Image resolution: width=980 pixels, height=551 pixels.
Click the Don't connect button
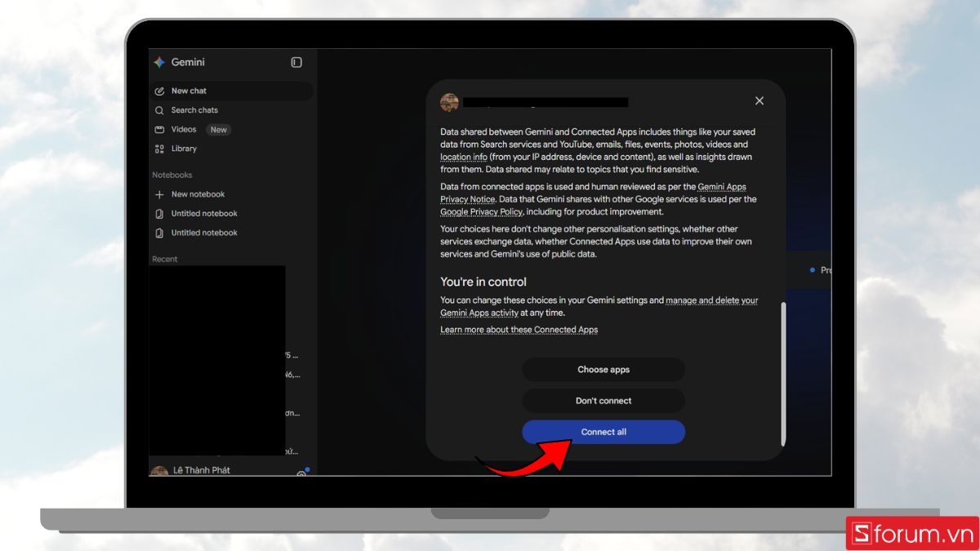(x=604, y=401)
